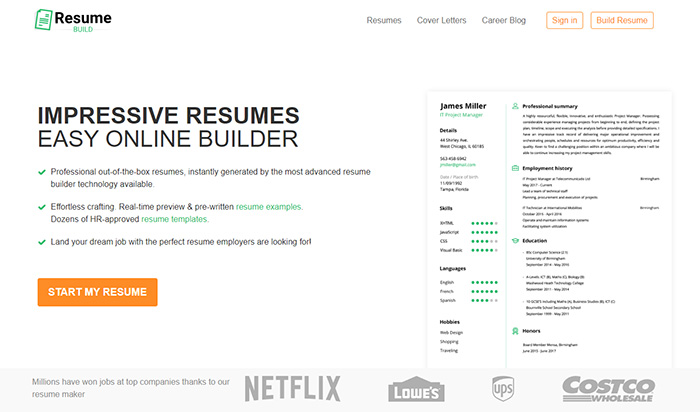
Task: Click the Resume Build logo icon
Action: tap(44, 20)
